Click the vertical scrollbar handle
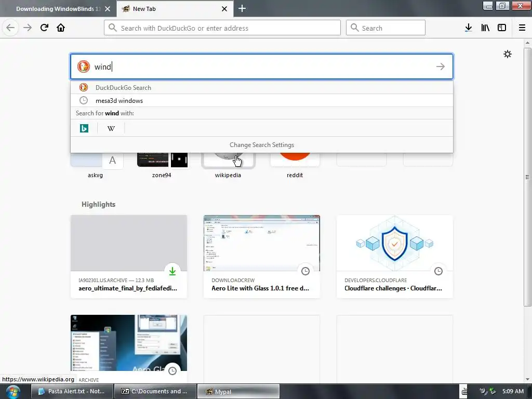 [x=527, y=177]
